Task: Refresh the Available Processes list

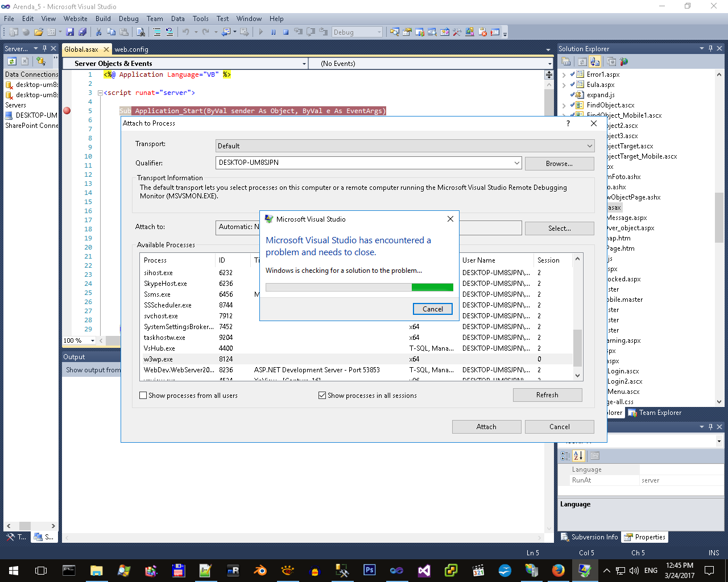Action: pyautogui.click(x=547, y=395)
